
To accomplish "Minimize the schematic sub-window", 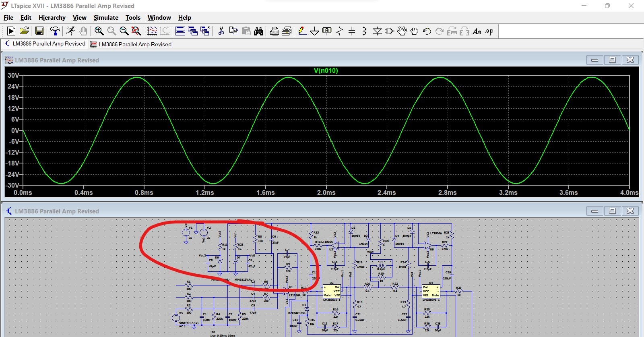I will (594, 211).
